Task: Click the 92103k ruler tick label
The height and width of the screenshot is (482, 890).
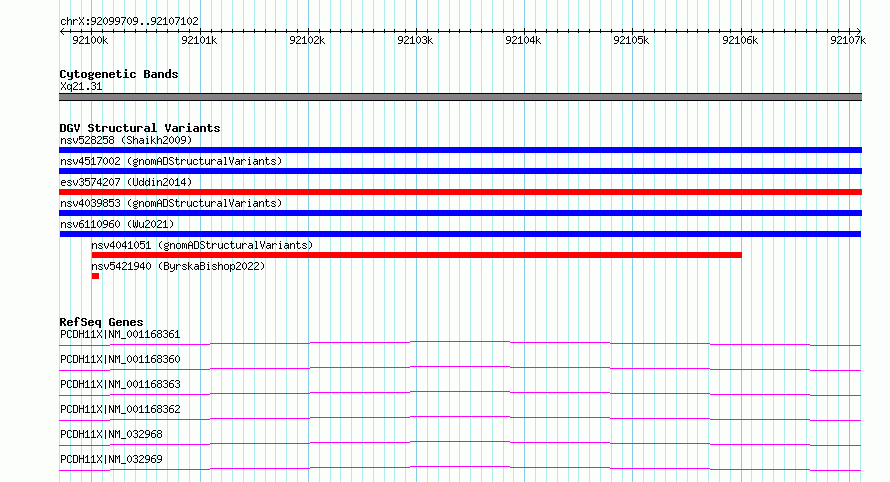Action: point(415,40)
